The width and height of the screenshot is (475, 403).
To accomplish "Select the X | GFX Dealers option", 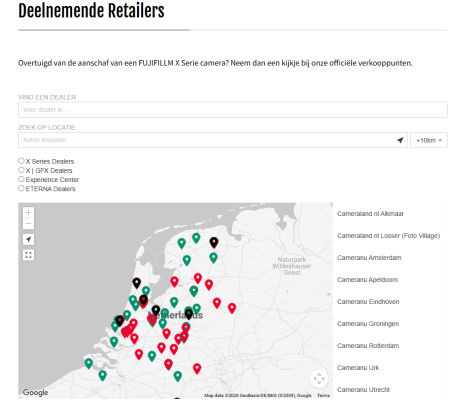I will [21, 170].
